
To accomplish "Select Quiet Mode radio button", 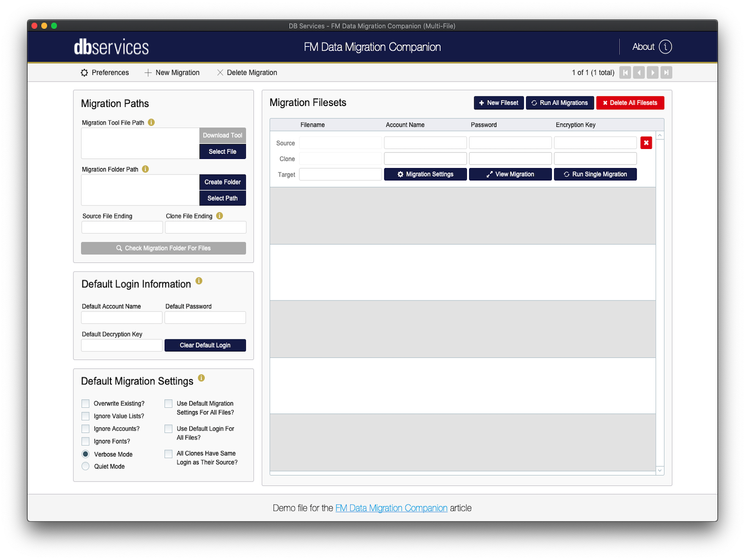I will [x=85, y=466].
